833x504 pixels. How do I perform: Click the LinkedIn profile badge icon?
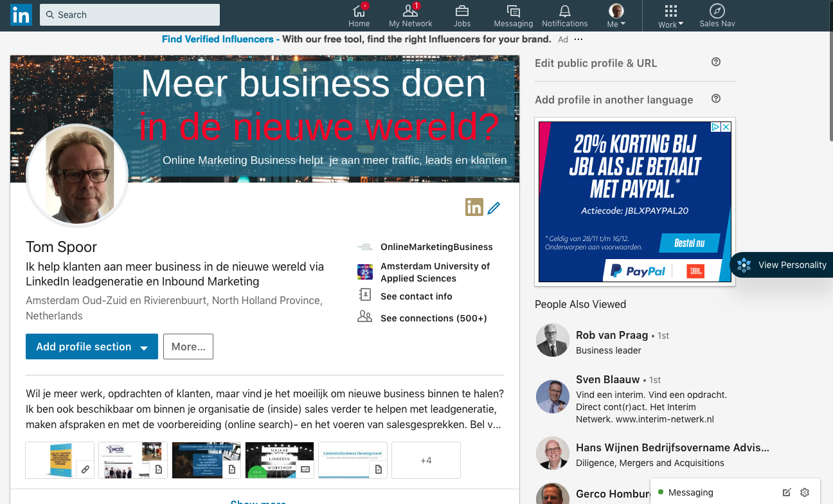(x=474, y=207)
